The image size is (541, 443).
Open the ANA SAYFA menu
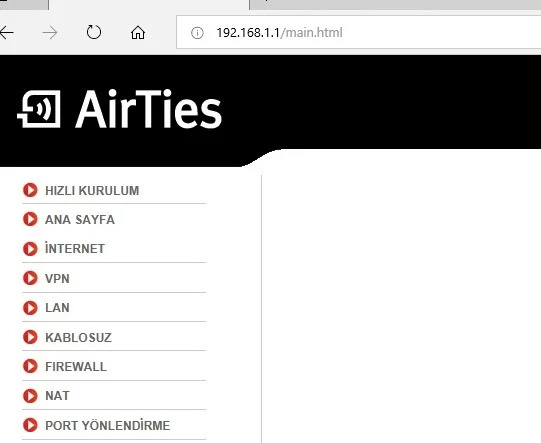point(80,219)
